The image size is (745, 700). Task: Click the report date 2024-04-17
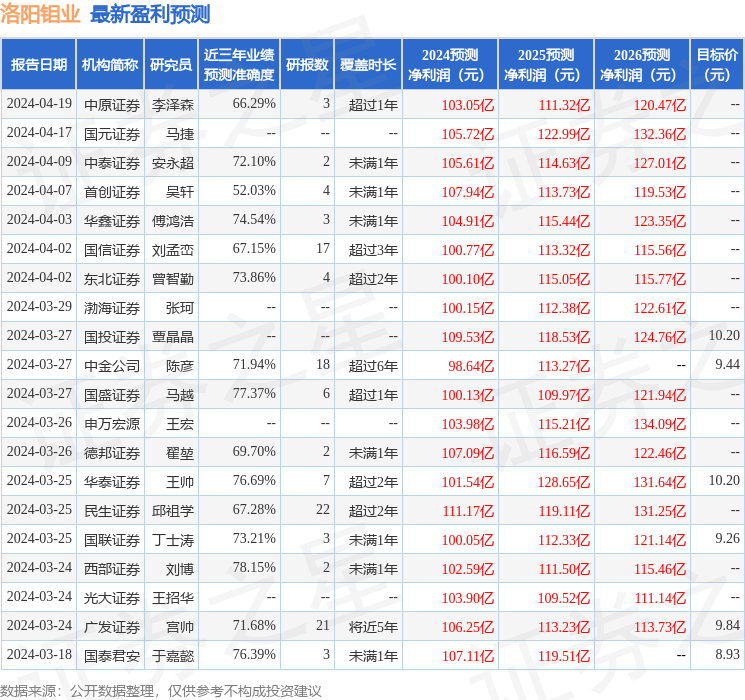[x=39, y=132]
